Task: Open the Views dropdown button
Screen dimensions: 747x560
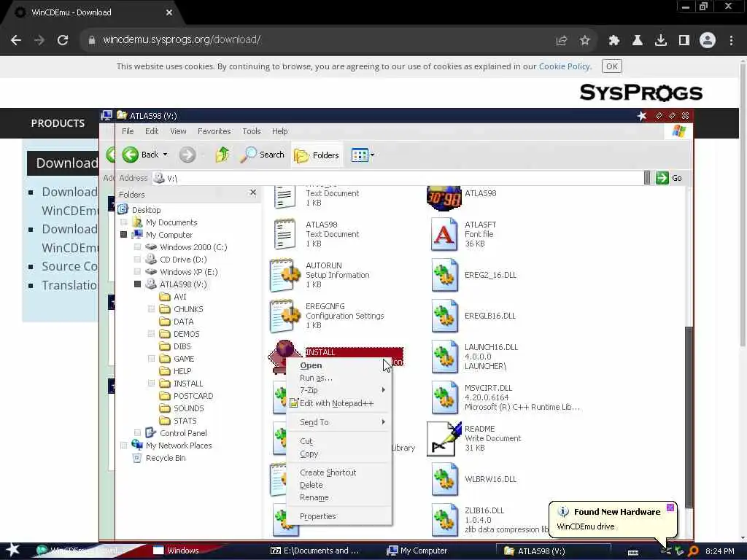Action: click(363, 155)
